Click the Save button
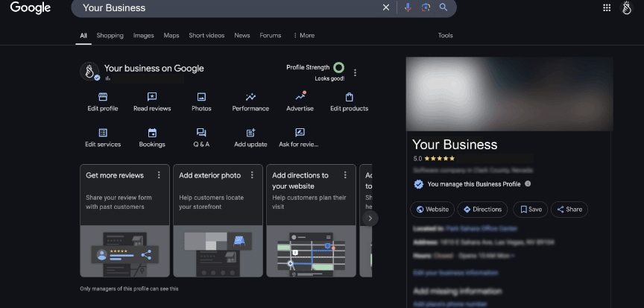Viewport: 644px width, 308px height. point(530,210)
